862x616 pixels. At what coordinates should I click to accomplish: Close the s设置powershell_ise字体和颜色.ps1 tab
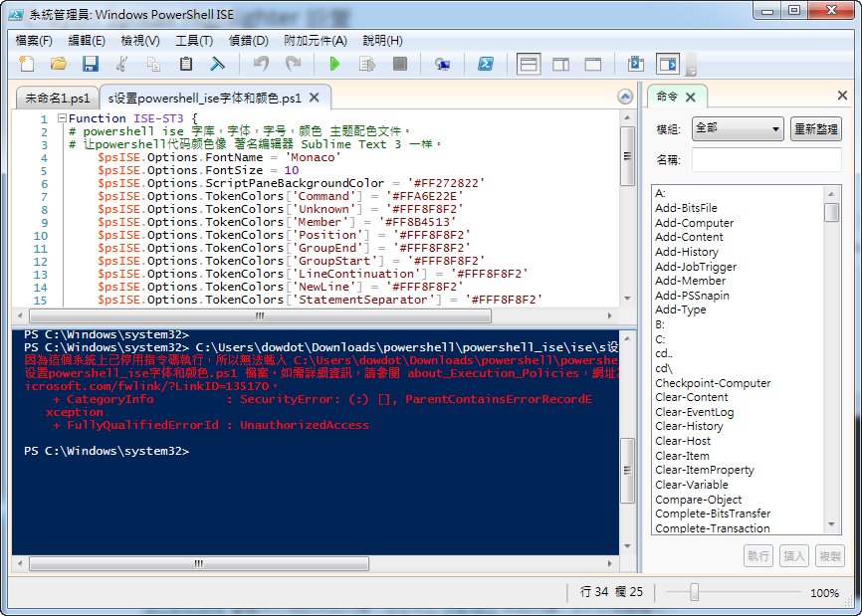(x=315, y=98)
